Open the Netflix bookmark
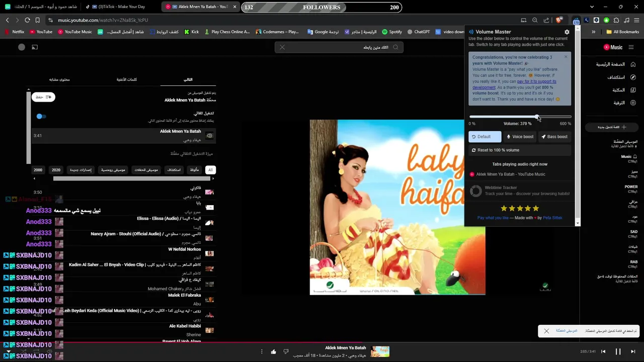644x362 pixels. tap(14, 32)
